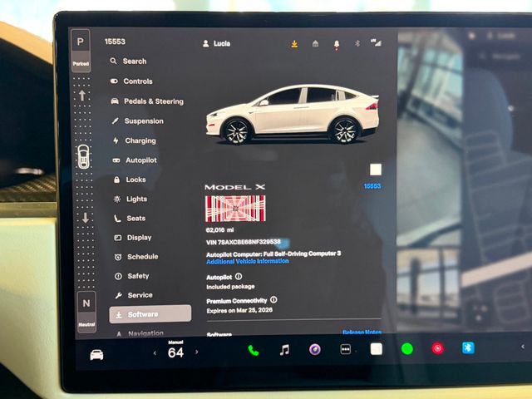Select the VIN 7SAXCBE68NF329538 text
Screen dimensions: 532x399
[244, 242]
